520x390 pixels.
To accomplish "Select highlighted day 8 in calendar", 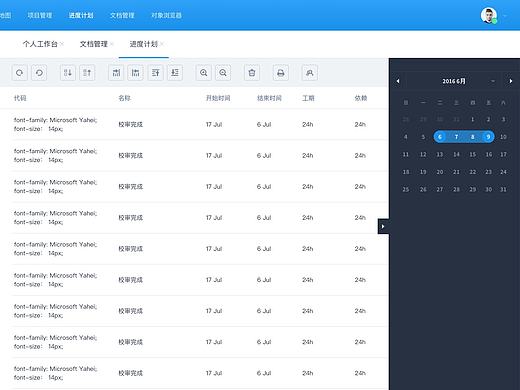I will click(472, 137).
